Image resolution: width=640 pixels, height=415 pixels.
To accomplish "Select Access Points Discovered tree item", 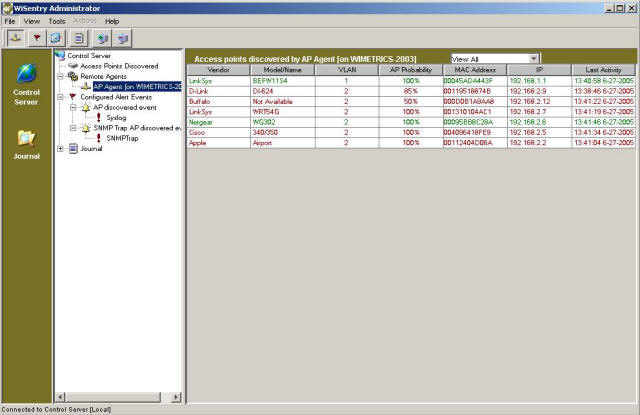I will click(119, 66).
